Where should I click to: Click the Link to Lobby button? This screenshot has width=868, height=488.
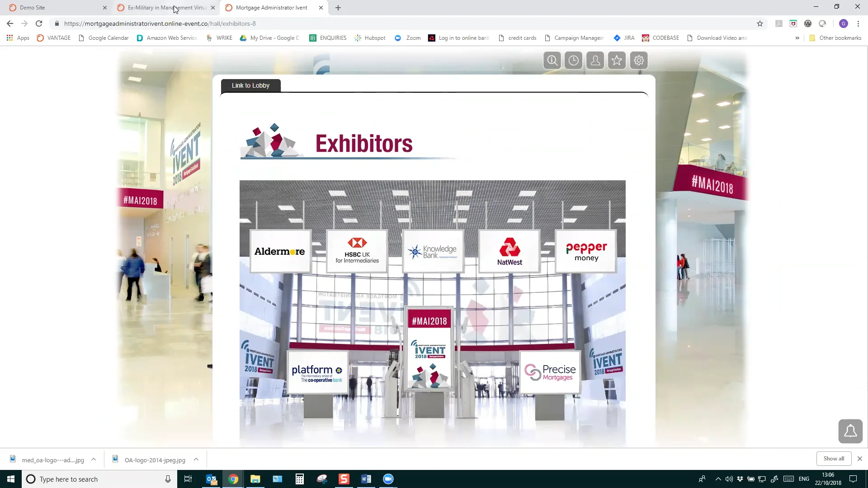click(x=250, y=85)
